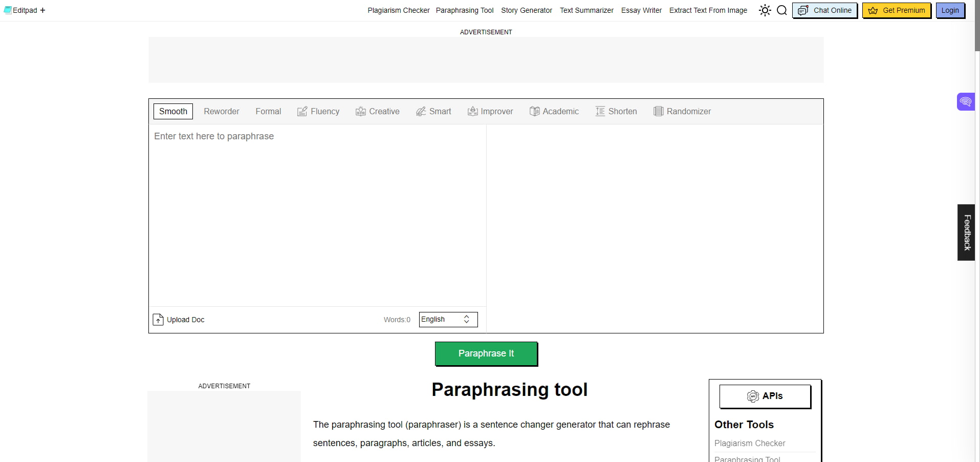980x462 pixels.
Task: Select the Academic paraphrasing mode icon
Action: coord(534,111)
